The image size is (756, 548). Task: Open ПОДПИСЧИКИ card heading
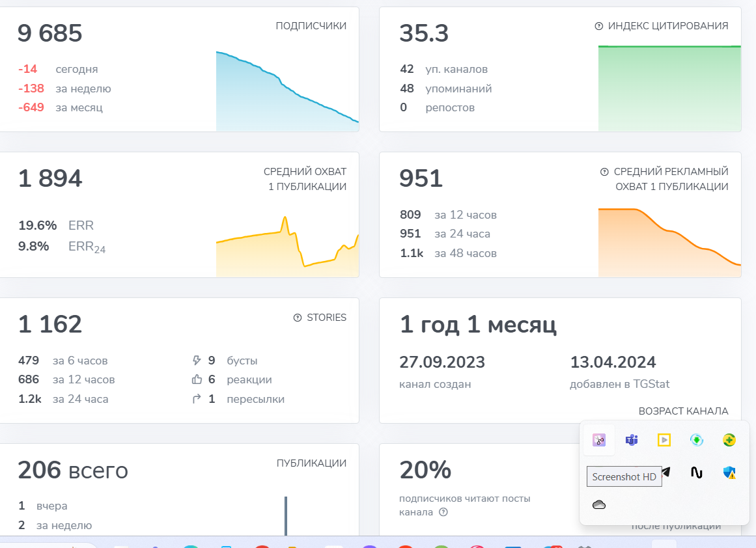coord(311,26)
